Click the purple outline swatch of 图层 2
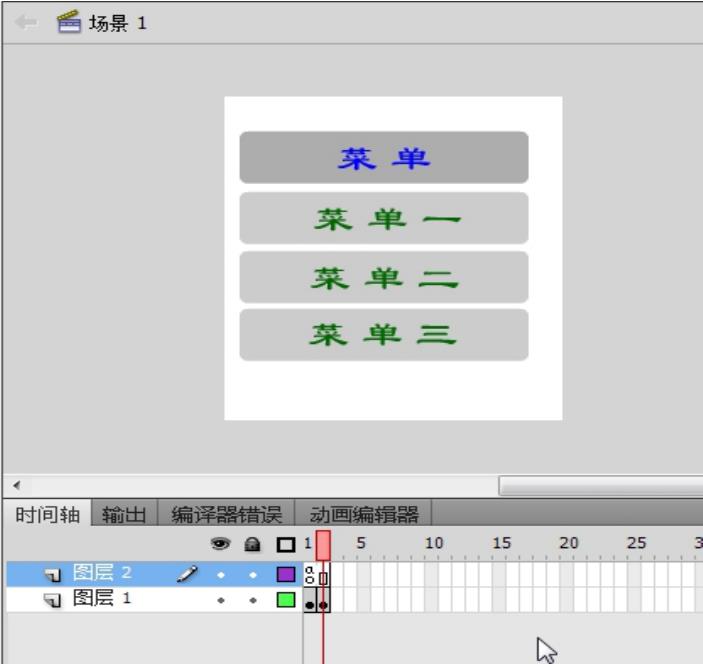 point(286,574)
